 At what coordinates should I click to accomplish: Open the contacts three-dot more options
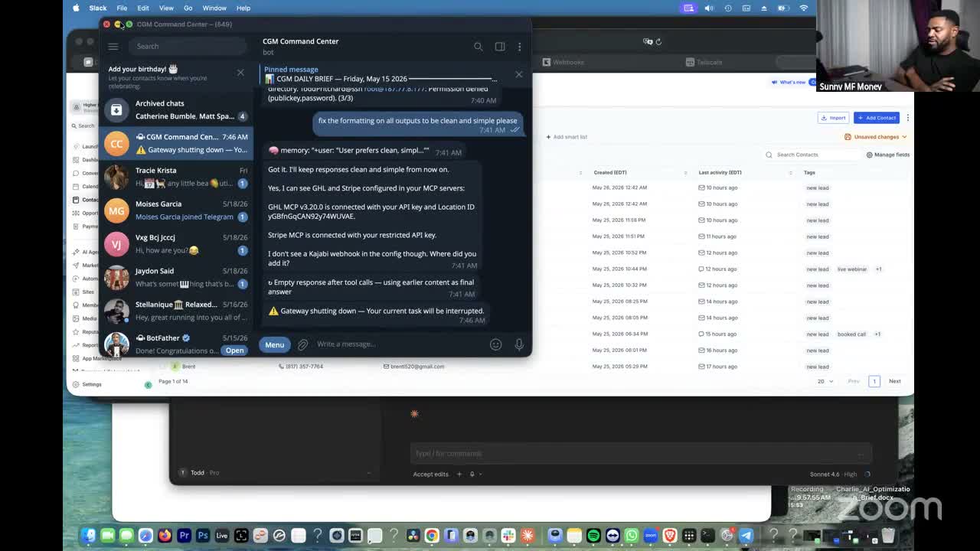click(907, 118)
